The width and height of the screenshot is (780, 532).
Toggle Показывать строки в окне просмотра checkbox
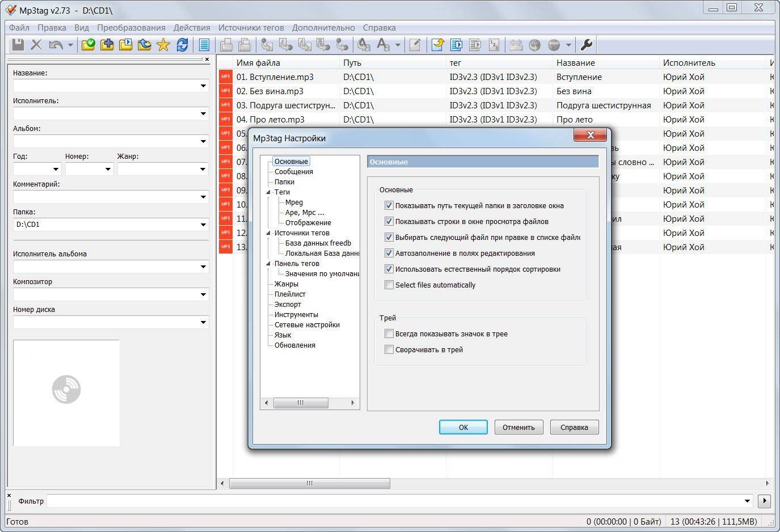coord(389,222)
